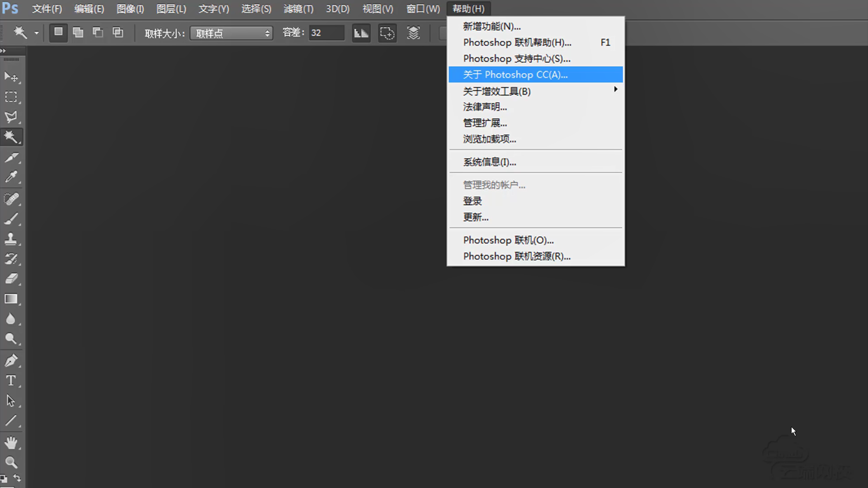Open the 图层(L) menu

[x=171, y=9]
